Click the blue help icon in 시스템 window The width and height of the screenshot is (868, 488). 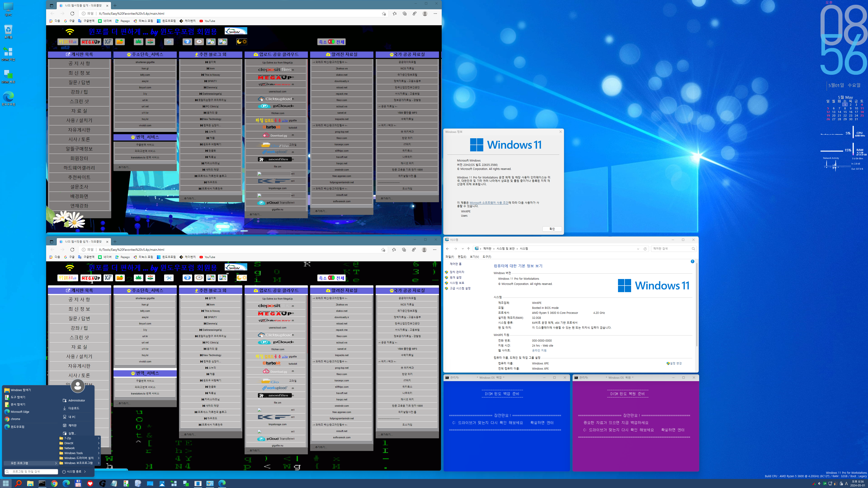[692, 261]
